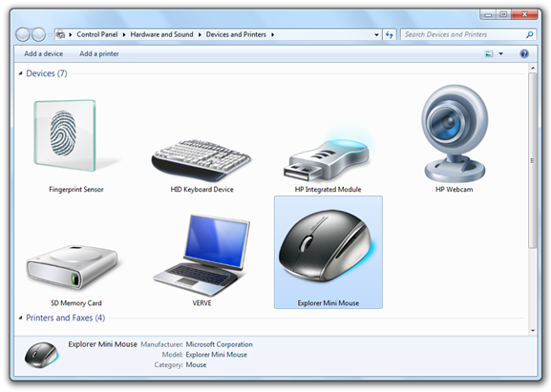Image resolution: width=551 pixels, height=392 pixels.
Task: Select the HID Keyboard Device icon
Action: (x=201, y=159)
